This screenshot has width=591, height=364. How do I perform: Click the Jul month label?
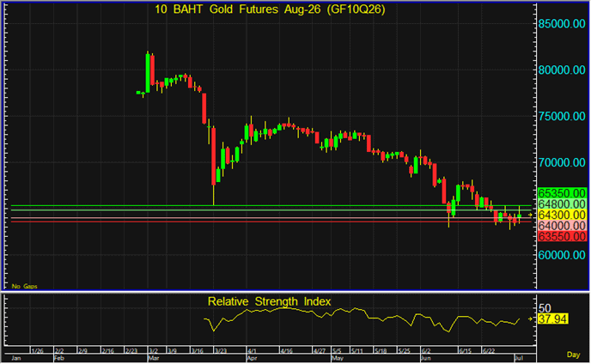point(519,358)
